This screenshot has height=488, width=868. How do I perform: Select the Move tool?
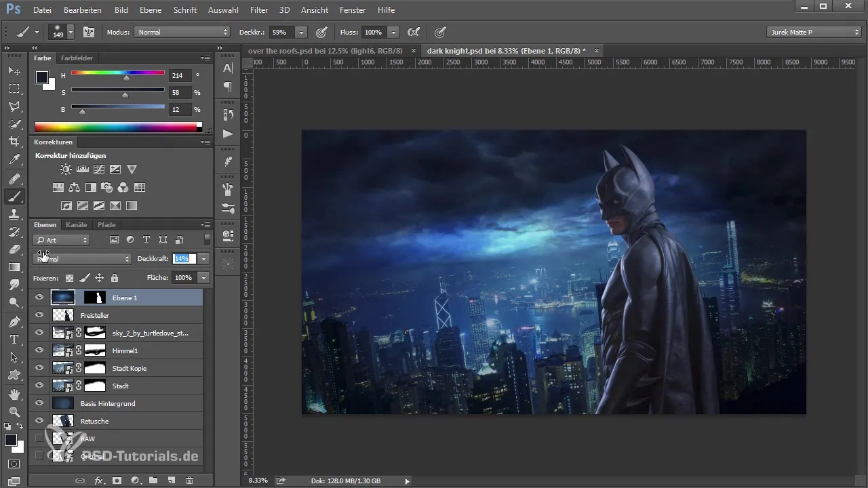(x=14, y=70)
